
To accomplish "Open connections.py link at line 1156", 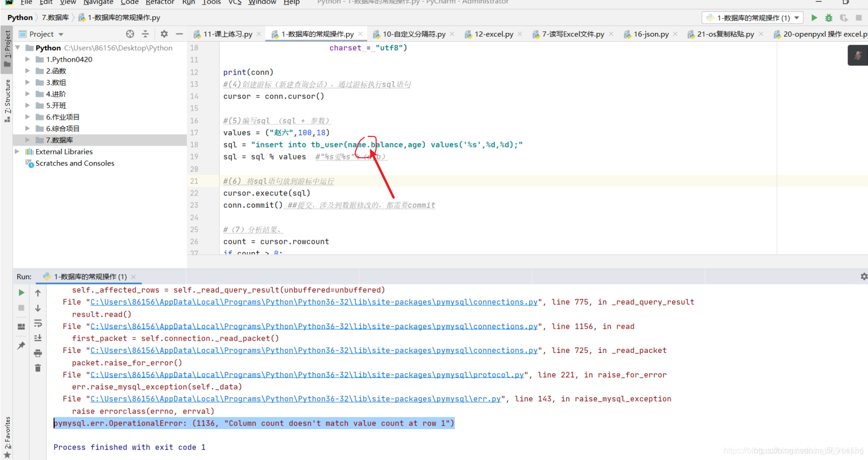I will point(314,326).
